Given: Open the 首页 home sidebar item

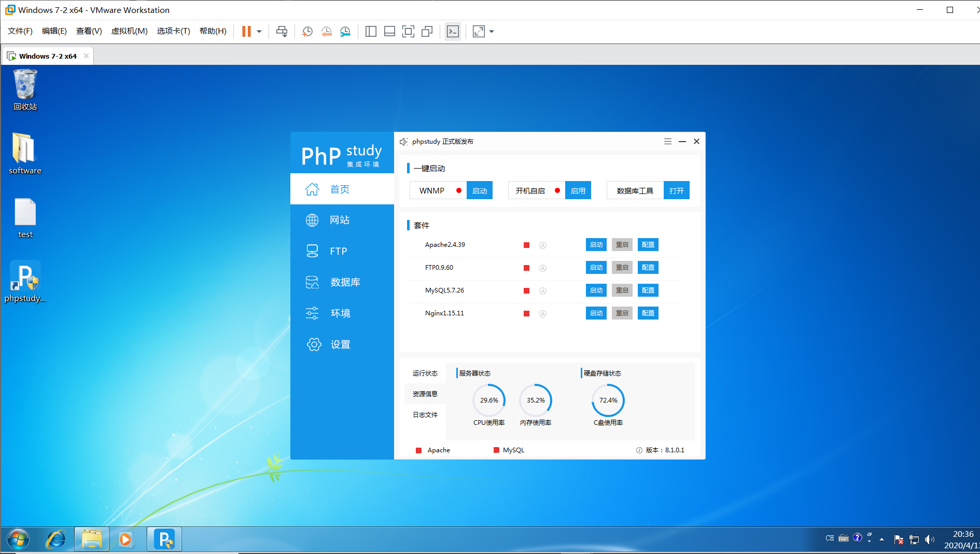Looking at the screenshot, I should pos(342,189).
